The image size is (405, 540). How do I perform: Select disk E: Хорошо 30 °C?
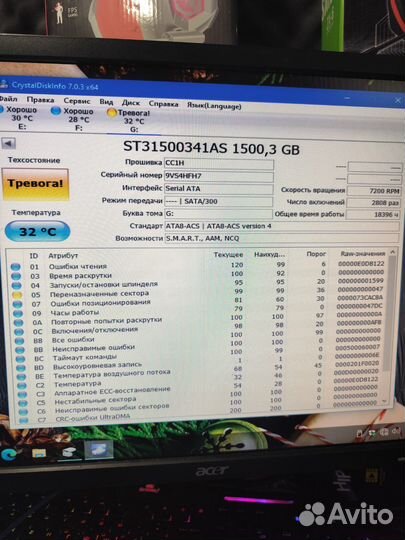(x=20, y=118)
